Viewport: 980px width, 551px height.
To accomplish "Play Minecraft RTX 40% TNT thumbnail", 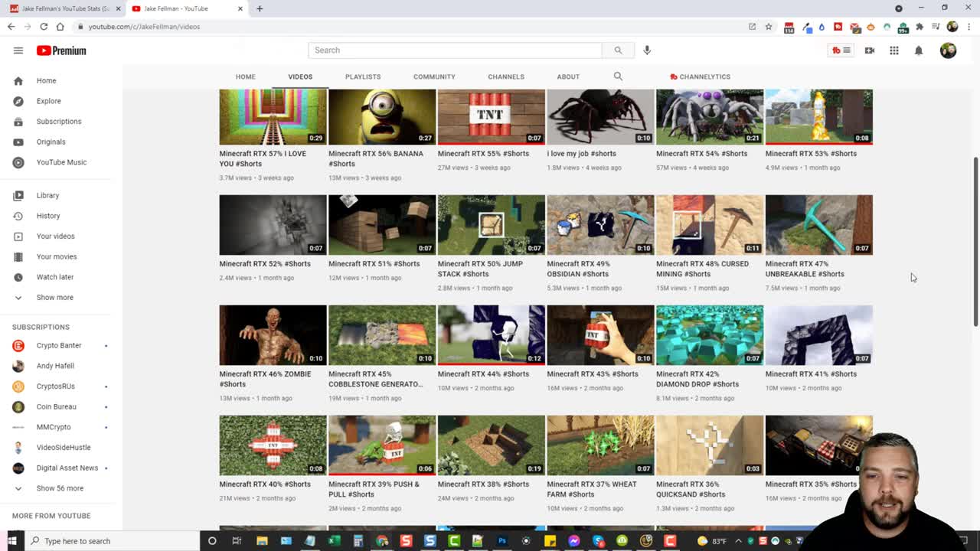I will pos(273,445).
